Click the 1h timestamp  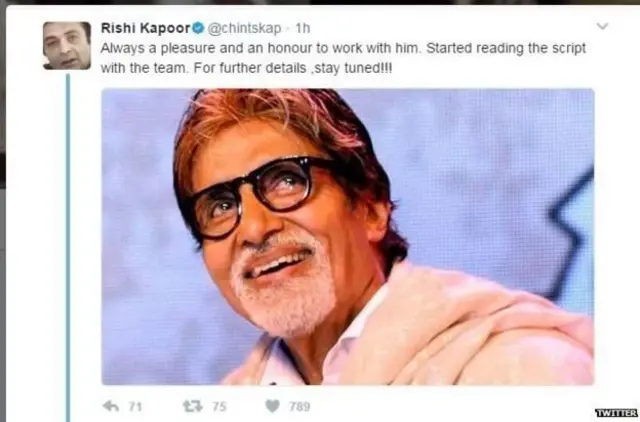coord(303,28)
